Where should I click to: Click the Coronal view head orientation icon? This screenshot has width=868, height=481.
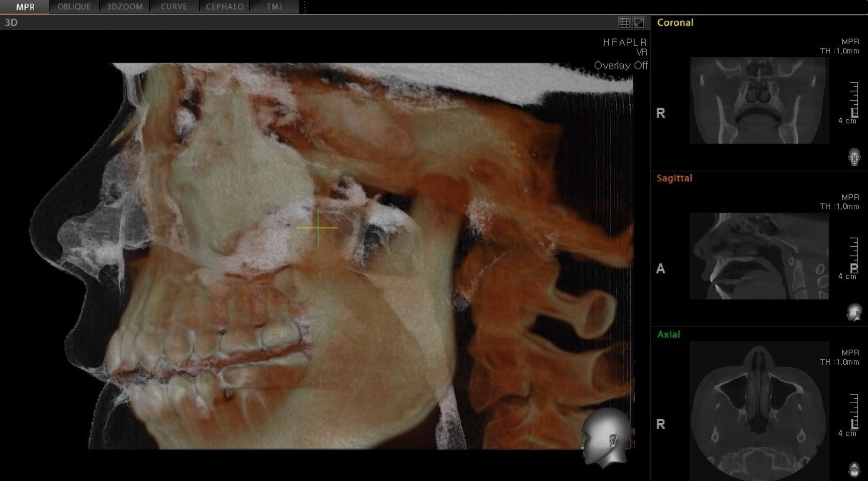click(x=854, y=157)
